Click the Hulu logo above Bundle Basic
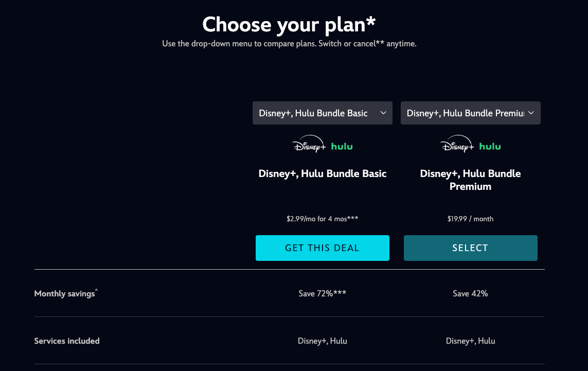This screenshot has width=588, height=371. tap(342, 147)
